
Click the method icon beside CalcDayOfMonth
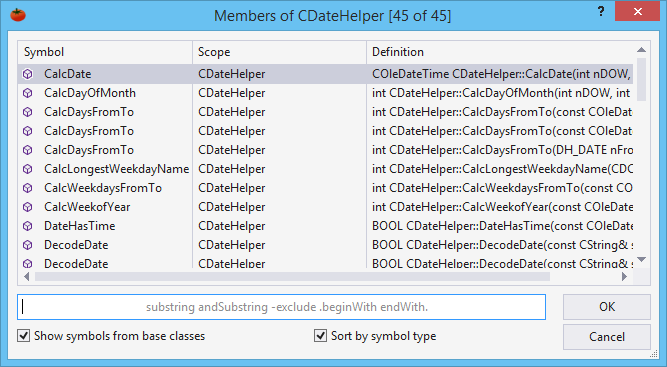[x=28, y=93]
